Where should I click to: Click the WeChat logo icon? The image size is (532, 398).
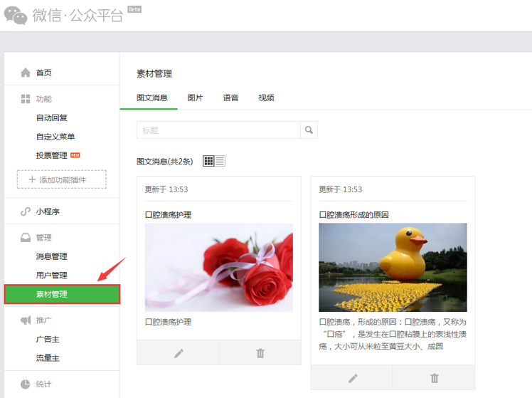16,14
